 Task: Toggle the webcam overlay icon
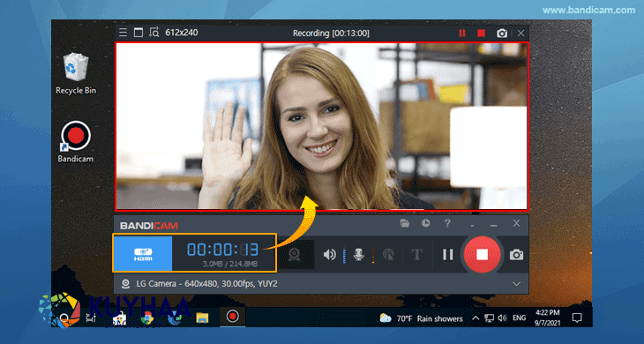click(294, 255)
